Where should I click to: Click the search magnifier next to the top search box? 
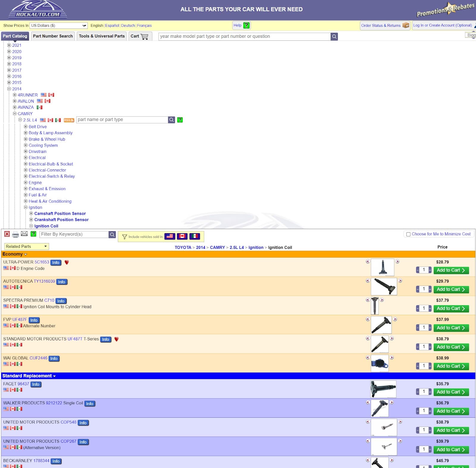coord(334,37)
